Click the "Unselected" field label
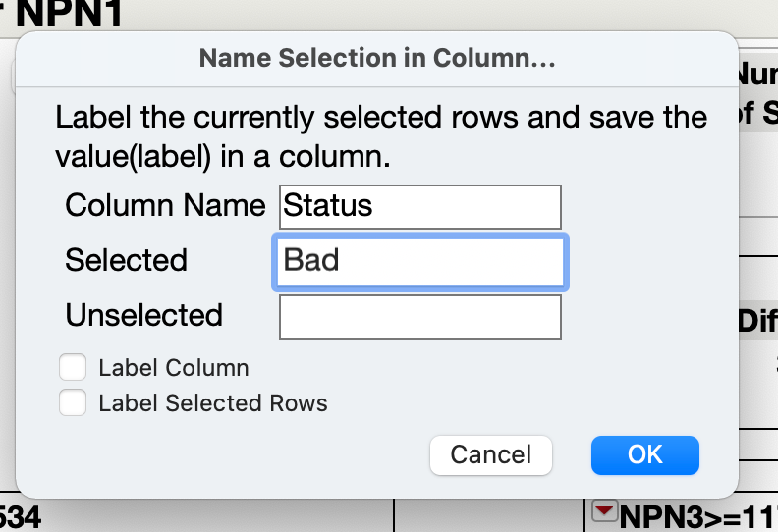Image resolution: width=778 pixels, height=532 pixels. pos(143,315)
